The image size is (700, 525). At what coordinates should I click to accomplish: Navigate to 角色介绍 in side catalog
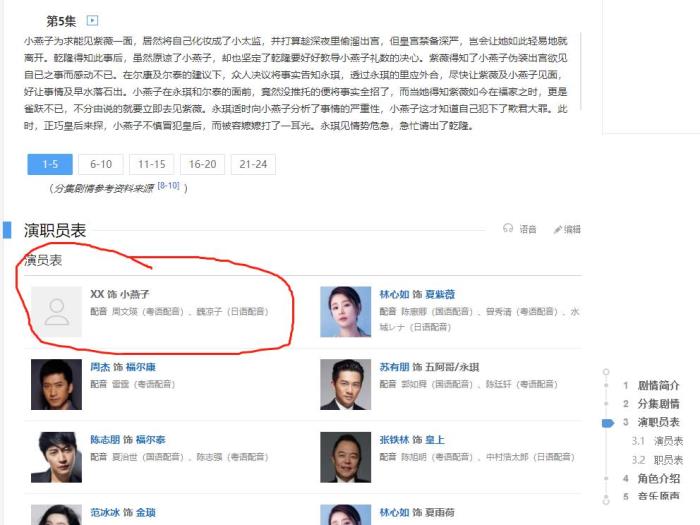658,478
